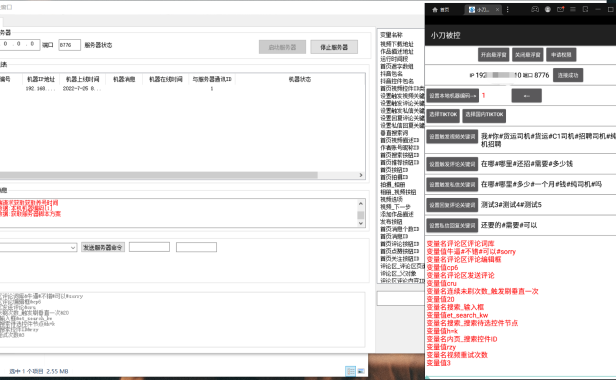Image resolution: width=616 pixels, height=380 pixels.
Task: Select the machine row with IP 192.168
Action: click(182, 89)
